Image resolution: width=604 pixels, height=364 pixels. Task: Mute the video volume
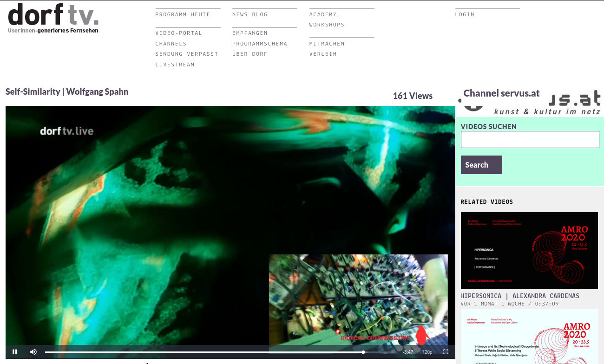tap(33, 352)
